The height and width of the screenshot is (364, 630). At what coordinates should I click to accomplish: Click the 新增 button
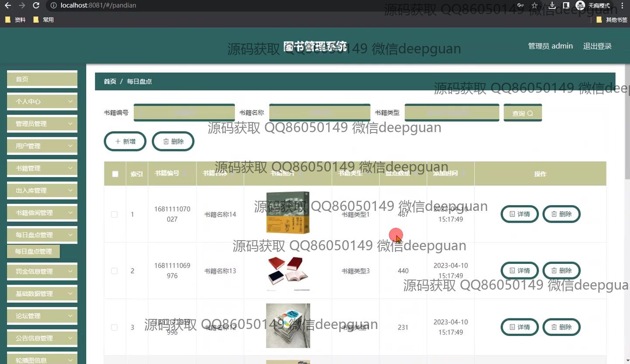pos(125,141)
